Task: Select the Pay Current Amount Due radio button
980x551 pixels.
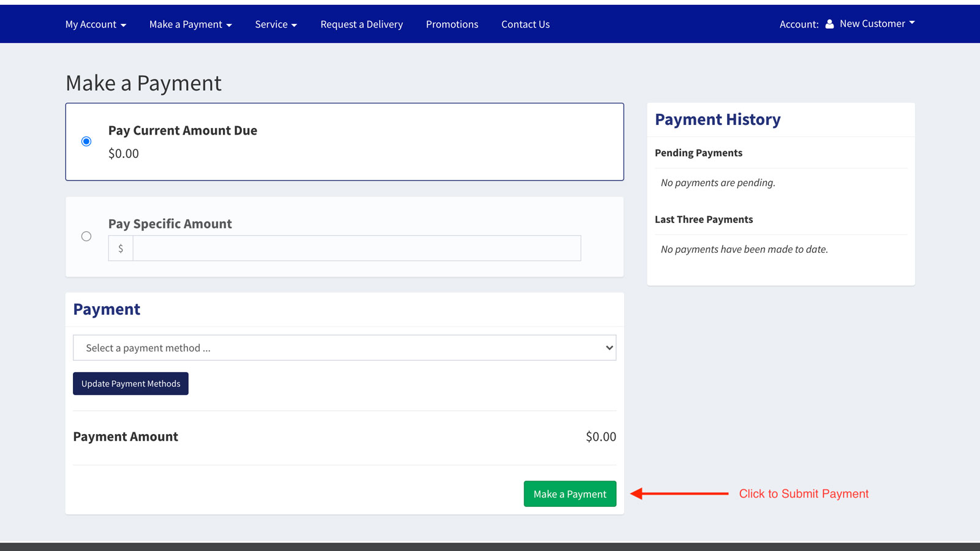Action: (x=86, y=141)
